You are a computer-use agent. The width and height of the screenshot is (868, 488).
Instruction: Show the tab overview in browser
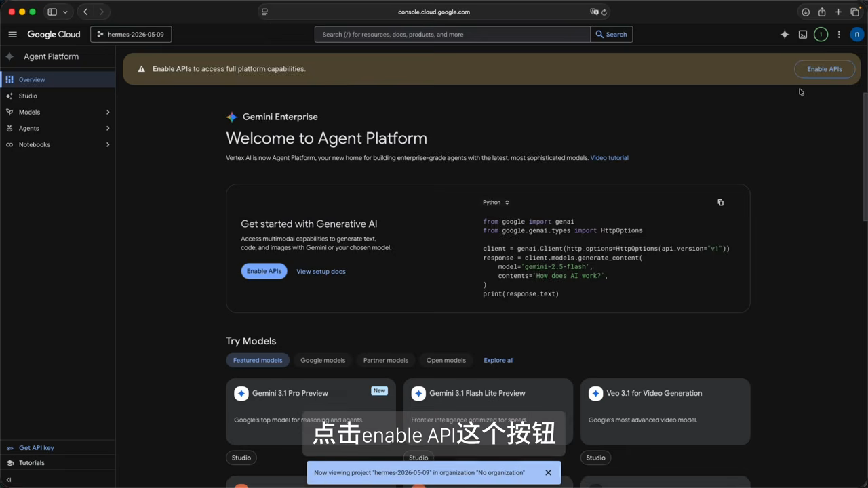click(854, 12)
